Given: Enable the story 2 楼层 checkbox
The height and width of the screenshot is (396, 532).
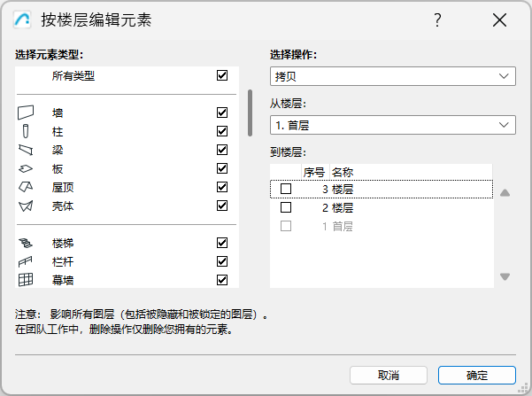Looking at the screenshot, I should tap(286, 207).
